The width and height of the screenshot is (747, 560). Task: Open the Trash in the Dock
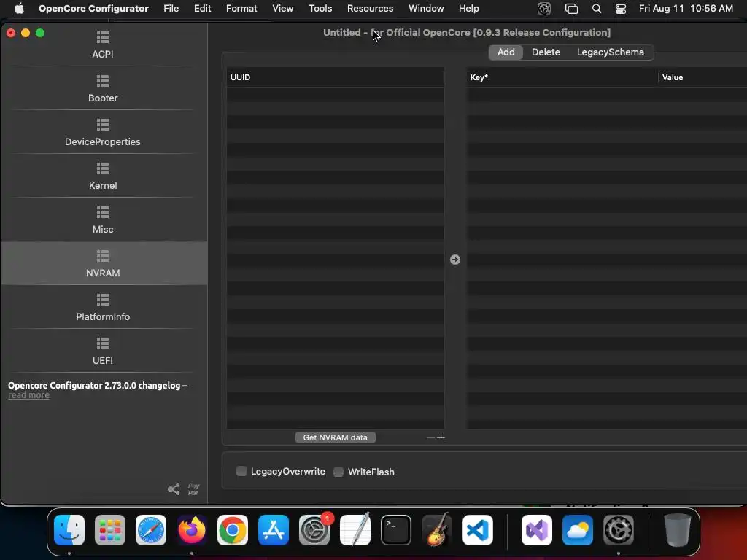click(x=677, y=530)
